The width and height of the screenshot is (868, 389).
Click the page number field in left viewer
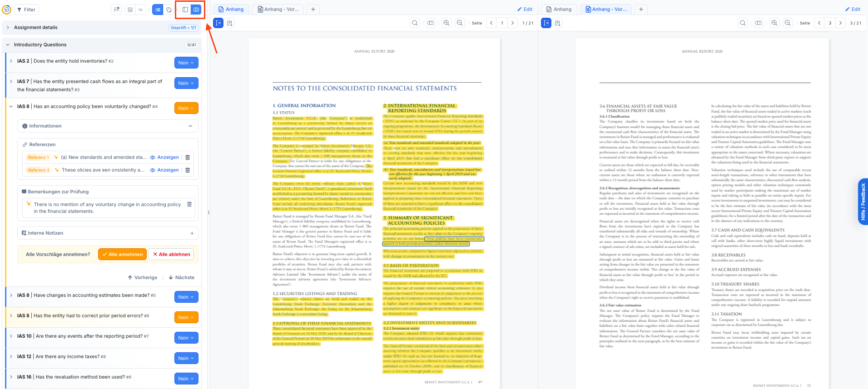pos(502,23)
